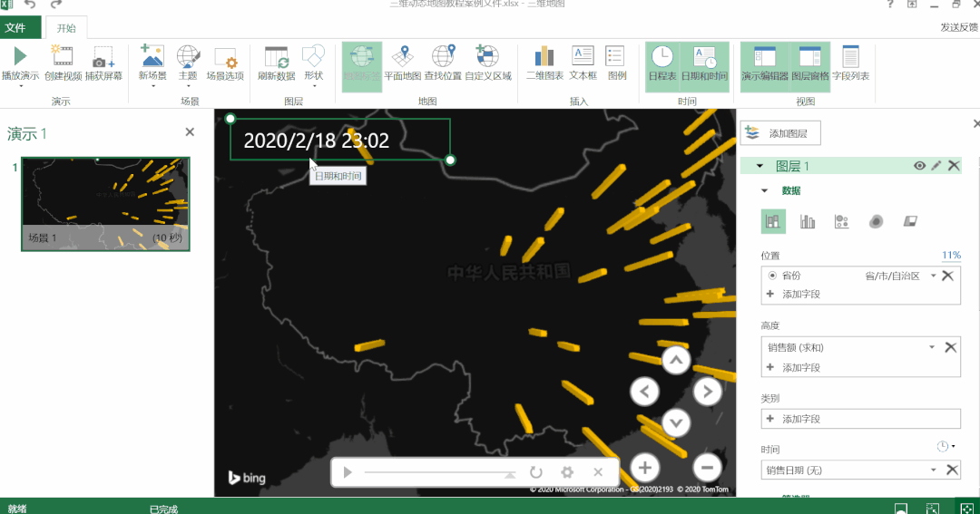This screenshot has height=514, width=980.
Task: Collapse the 数据 data section
Action: [765, 191]
